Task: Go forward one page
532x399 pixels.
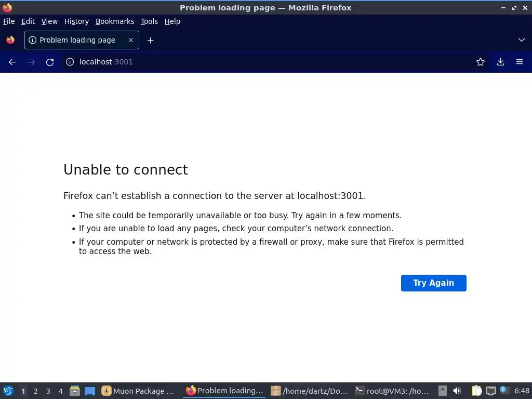Action: (x=31, y=62)
